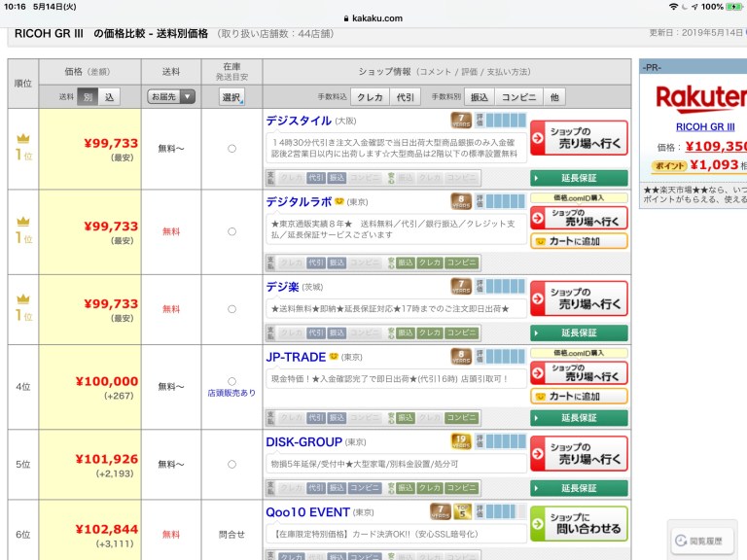The height and width of the screenshot is (560, 747).
Task: Open RICOH GR III link in Rakuten ad
Action: click(705, 126)
